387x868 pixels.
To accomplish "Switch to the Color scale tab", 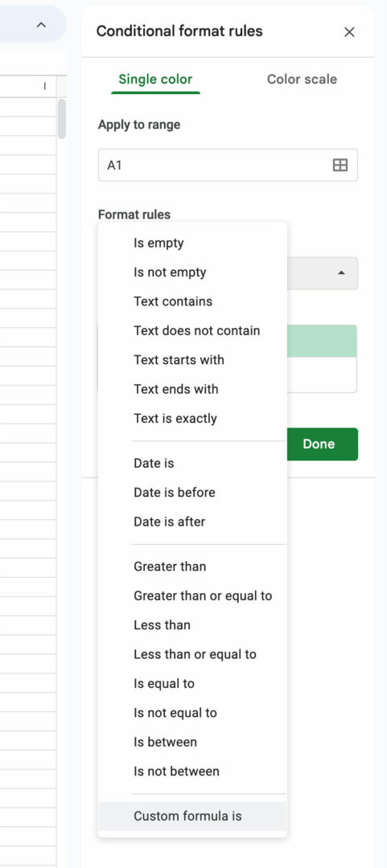I will 302,79.
